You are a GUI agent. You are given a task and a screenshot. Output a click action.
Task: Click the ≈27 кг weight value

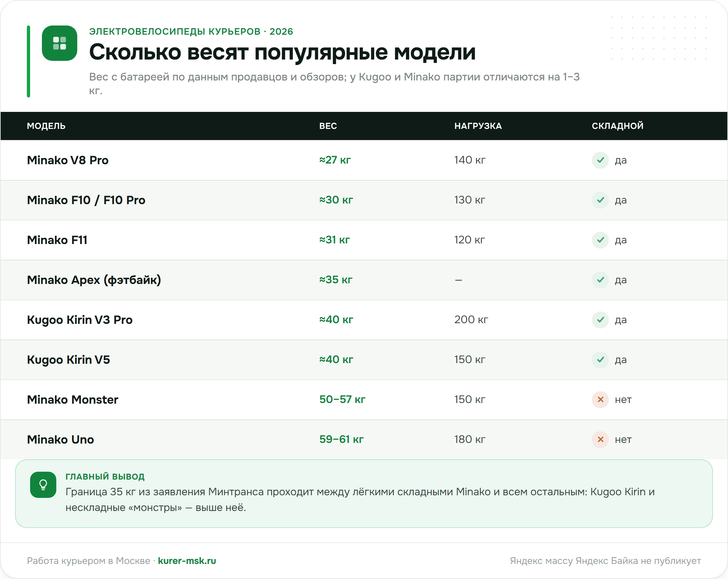pyautogui.click(x=335, y=160)
